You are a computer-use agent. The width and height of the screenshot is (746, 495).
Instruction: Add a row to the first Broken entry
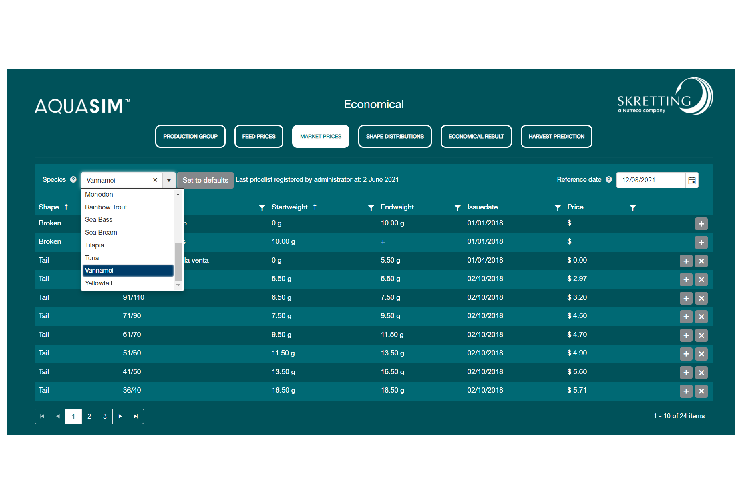(701, 224)
